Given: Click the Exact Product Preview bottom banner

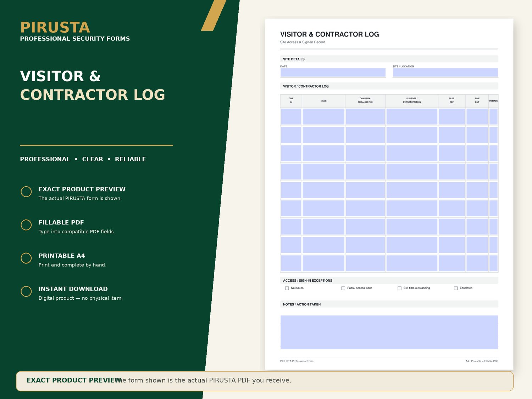Looking at the screenshot, I should 265,381.
